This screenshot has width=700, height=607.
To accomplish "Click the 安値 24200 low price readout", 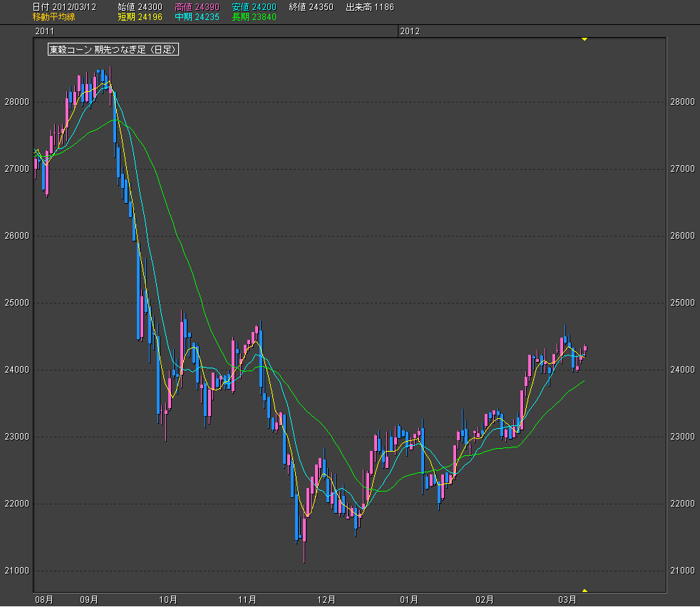I will [x=254, y=7].
